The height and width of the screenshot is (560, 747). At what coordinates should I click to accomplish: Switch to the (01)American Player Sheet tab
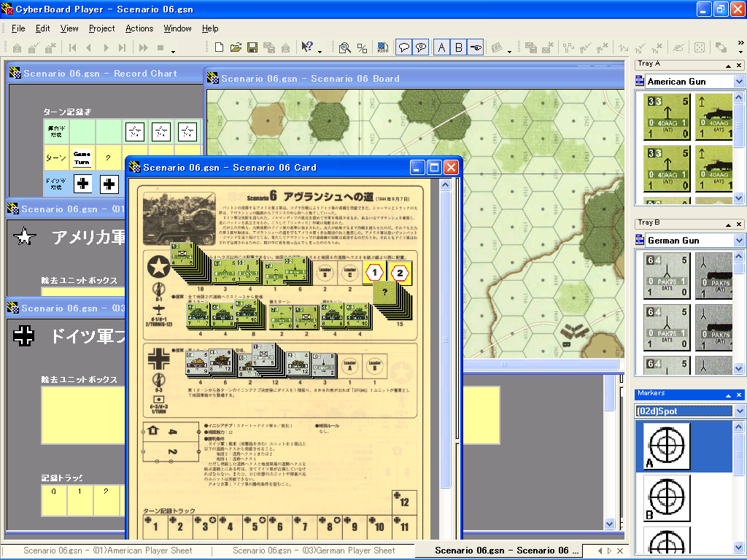108,551
